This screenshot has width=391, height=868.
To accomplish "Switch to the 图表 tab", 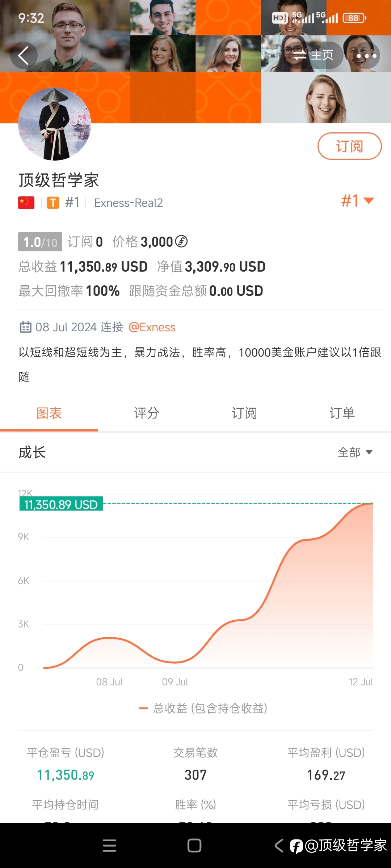I will click(x=49, y=413).
